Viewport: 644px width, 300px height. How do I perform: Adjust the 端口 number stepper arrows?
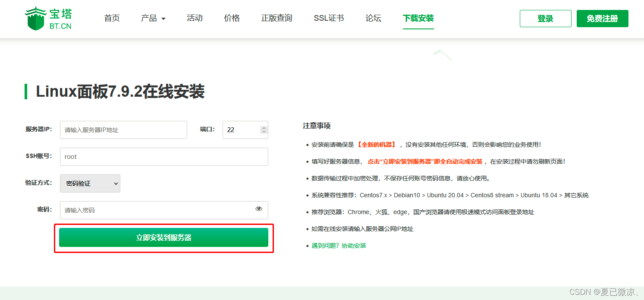pos(264,130)
